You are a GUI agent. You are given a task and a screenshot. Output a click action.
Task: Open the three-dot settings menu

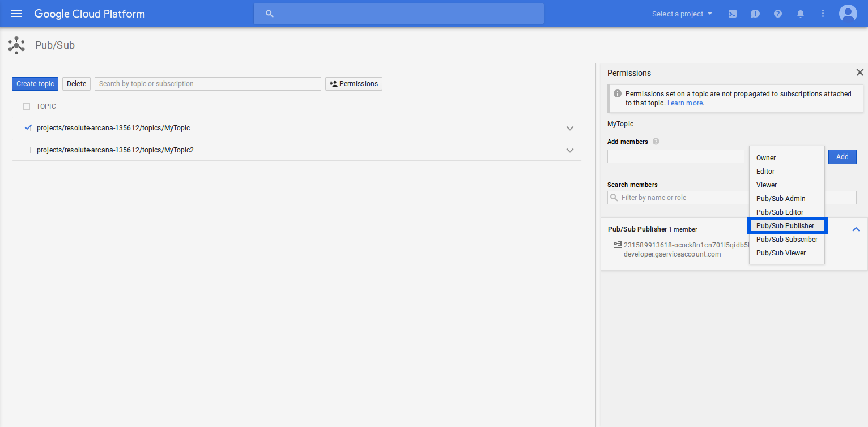click(x=823, y=14)
